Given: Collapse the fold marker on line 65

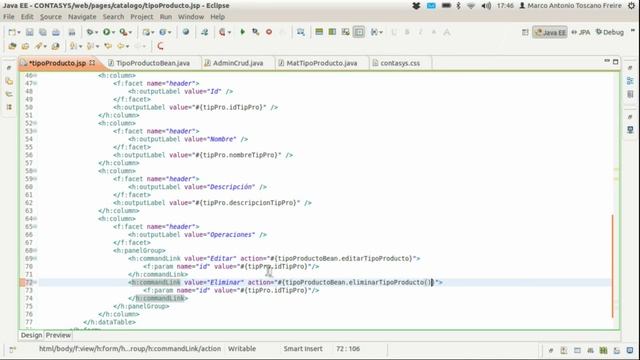Looking at the screenshot, I should [x=36, y=227].
